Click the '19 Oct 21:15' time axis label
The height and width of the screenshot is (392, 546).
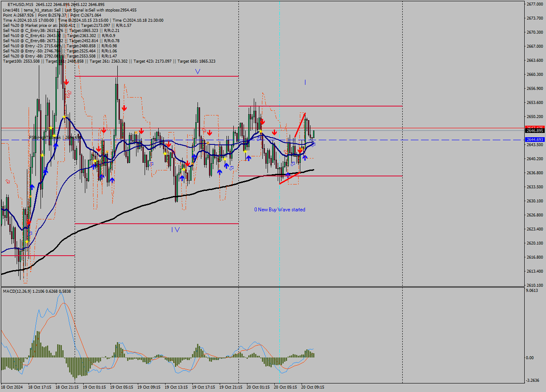tap(231, 387)
